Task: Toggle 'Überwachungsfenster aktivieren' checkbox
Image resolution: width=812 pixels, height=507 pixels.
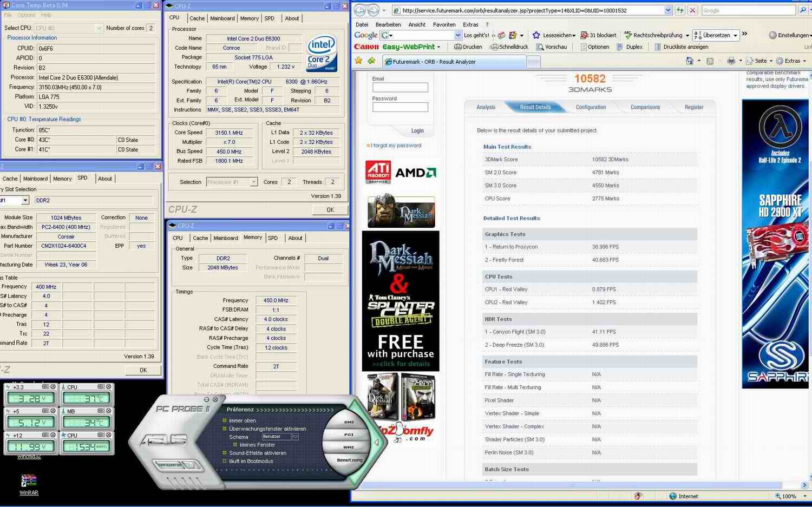Action: pyautogui.click(x=225, y=429)
